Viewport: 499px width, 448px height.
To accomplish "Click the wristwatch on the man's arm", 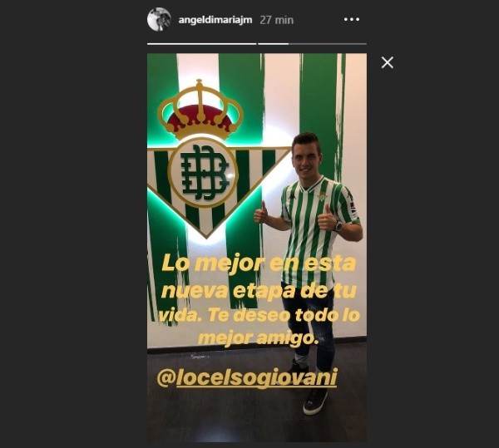I will click(339, 226).
